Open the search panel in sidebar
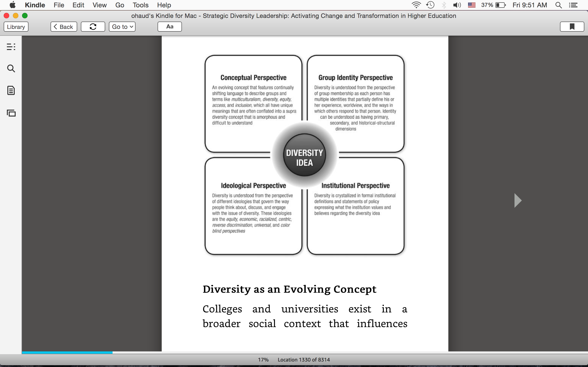Image resolution: width=588 pixels, height=367 pixels. tap(11, 68)
